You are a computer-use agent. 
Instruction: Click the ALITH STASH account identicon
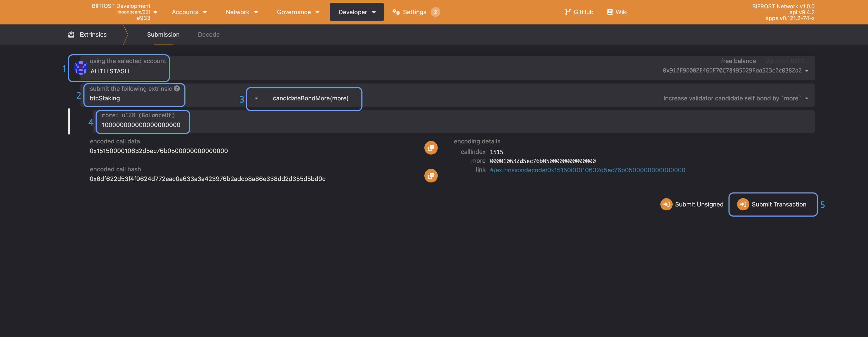[81, 68]
